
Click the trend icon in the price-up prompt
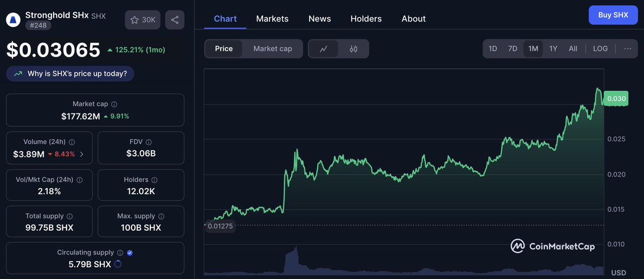(x=18, y=74)
